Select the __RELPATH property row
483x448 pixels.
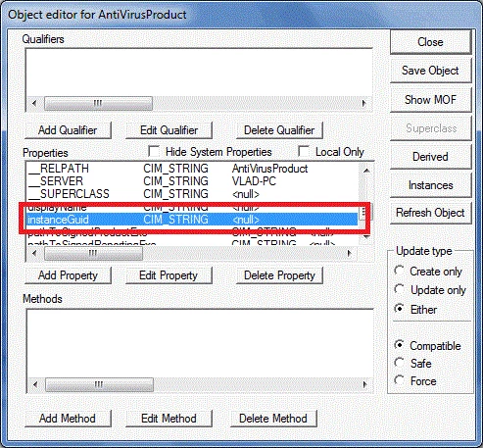[193, 169]
